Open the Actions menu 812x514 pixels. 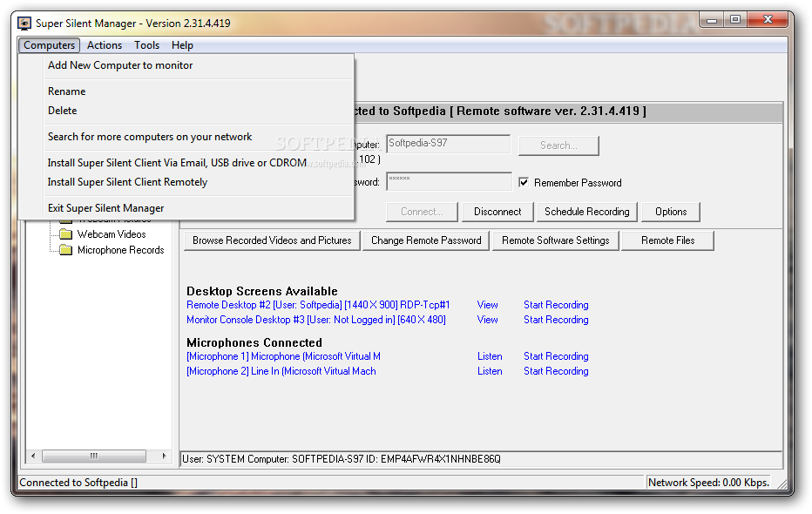point(105,45)
